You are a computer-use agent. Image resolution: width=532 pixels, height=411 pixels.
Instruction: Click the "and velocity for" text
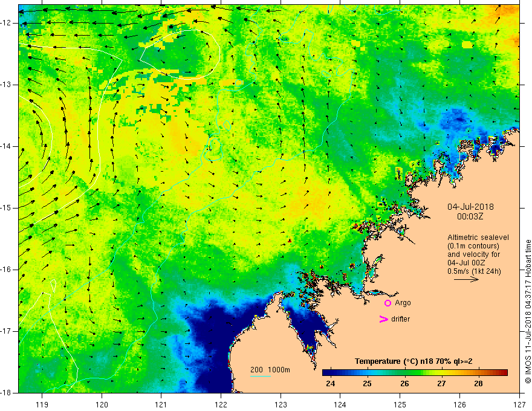point(473,254)
